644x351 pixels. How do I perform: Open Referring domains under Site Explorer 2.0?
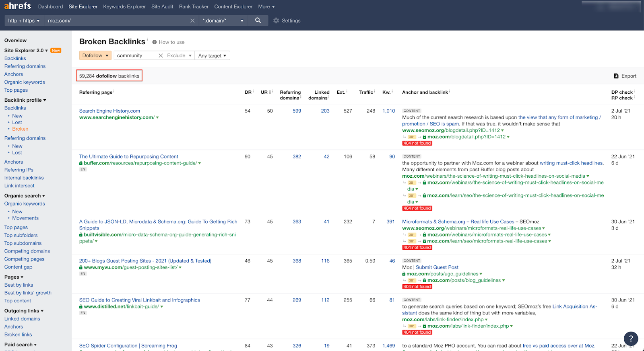pos(25,66)
